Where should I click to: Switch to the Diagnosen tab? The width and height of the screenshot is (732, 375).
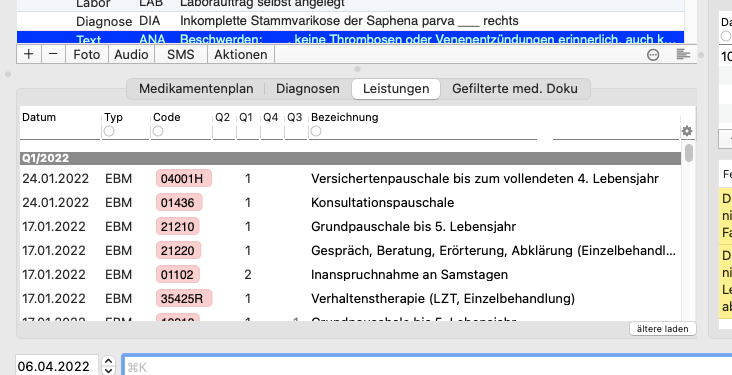tap(308, 89)
